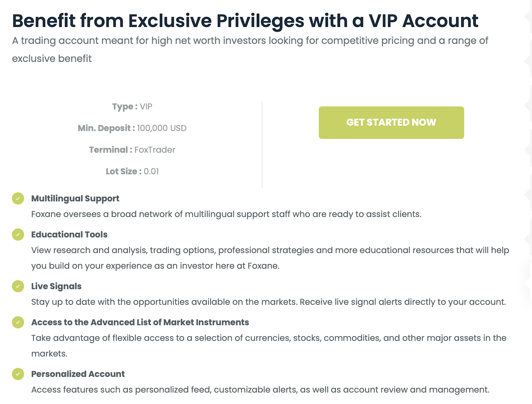Viewport: 532px width, 404px height.
Task: Click Access to the Advanced List heading
Action: pos(140,322)
